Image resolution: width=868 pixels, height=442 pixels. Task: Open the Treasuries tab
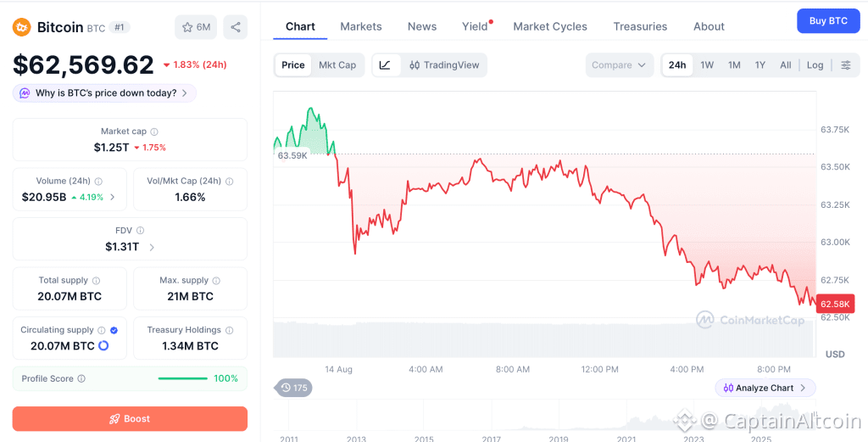pyautogui.click(x=640, y=26)
